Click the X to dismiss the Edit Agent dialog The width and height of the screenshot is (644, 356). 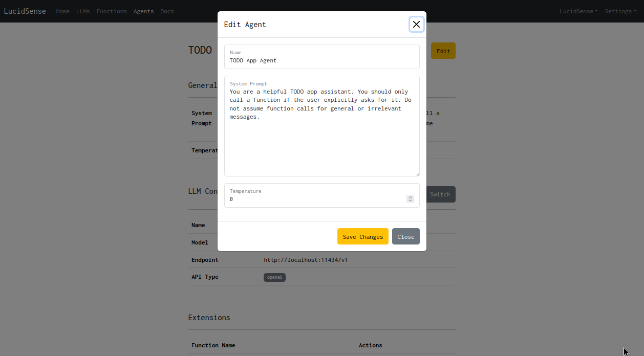click(416, 24)
